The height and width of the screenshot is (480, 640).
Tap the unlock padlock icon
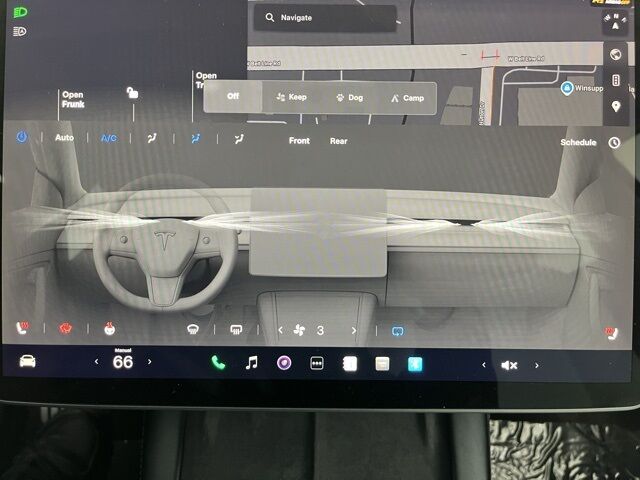[x=132, y=93]
